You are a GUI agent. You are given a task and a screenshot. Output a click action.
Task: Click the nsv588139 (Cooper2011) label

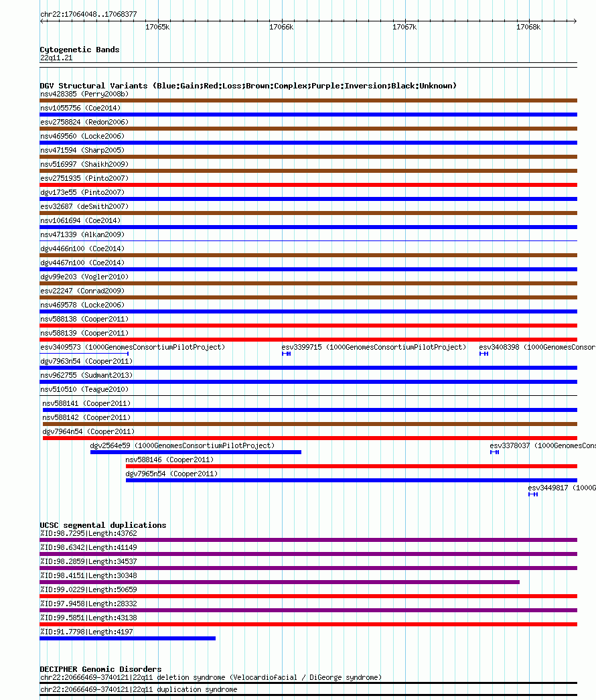pos(84,333)
